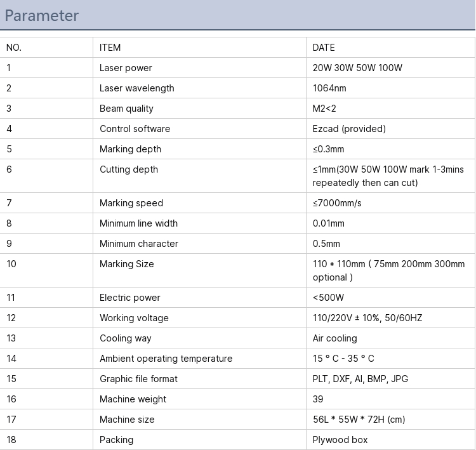This screenshot has height=450, width=476.
Task: Click the Working voltage value cell
Action: (390, 318)
